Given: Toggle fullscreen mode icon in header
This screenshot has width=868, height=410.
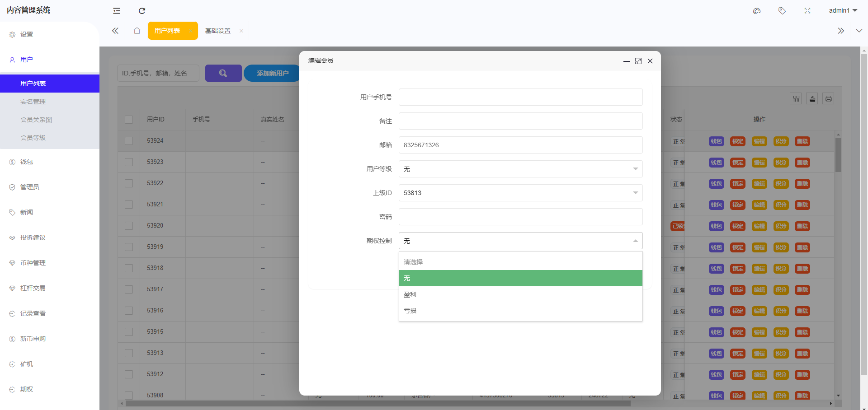Looking at the screenshot, I should tap(807, 11).
